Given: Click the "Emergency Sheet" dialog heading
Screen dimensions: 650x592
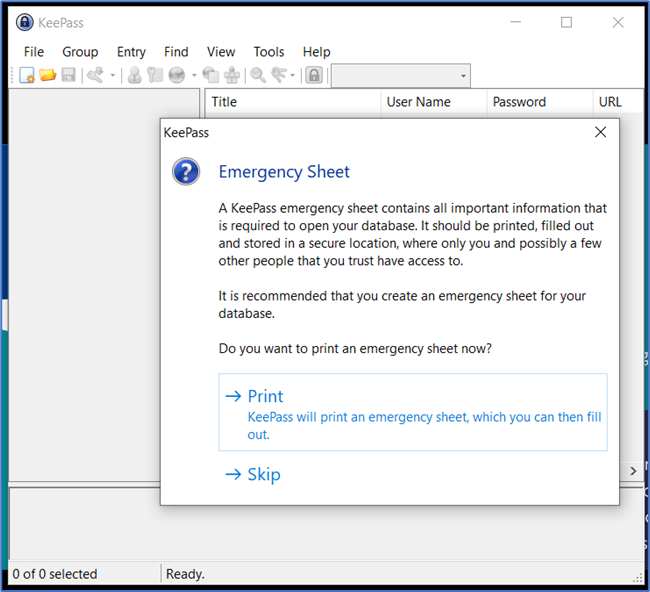Looking at the screenshot, I should (x=284, y=172).
